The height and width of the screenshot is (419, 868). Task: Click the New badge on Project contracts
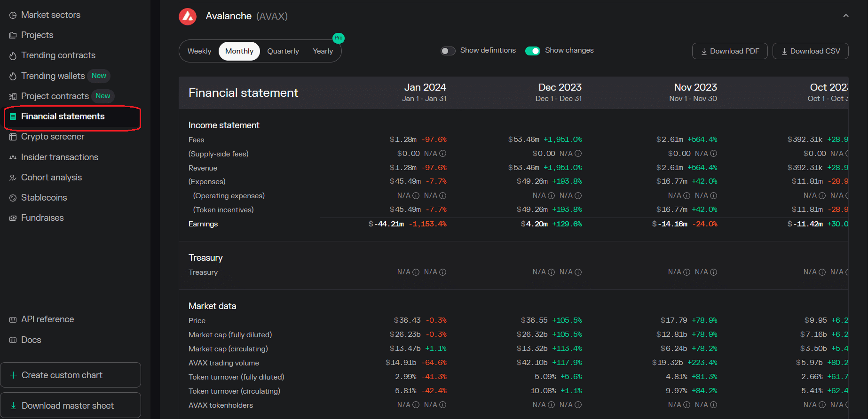pyautogui.click(x=103, y=96)
